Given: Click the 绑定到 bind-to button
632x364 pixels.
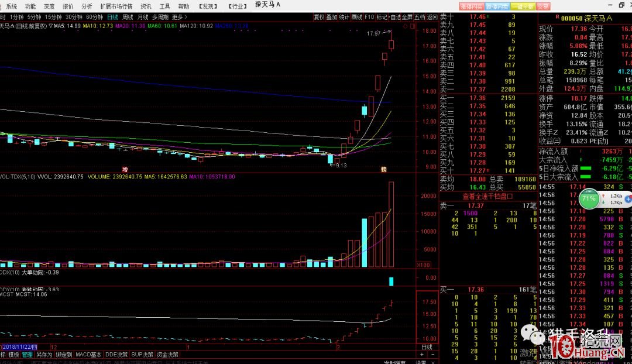Looking at the screenshot, I should [x=64, y=355].
